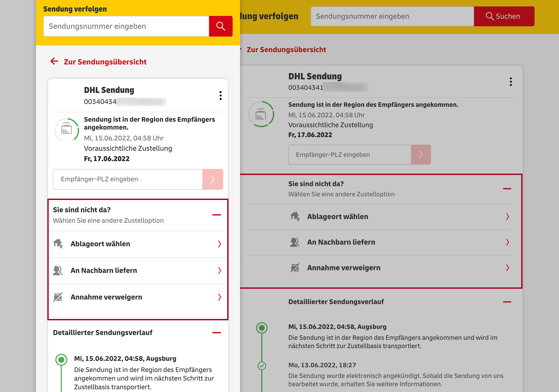Screen dimensions: 559x392
Task: Open Zur Sendungsübersicht link in desktop view
Action: [286, 50]
